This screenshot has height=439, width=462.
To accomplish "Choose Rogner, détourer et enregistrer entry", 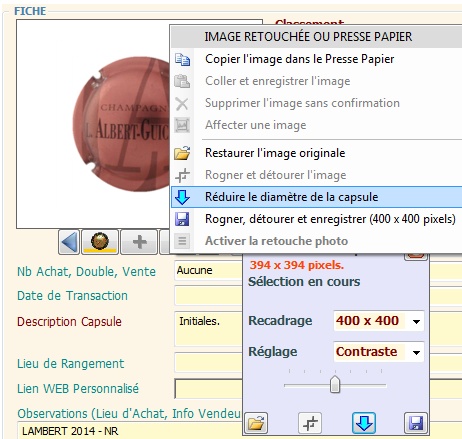I will coord(316,219).
